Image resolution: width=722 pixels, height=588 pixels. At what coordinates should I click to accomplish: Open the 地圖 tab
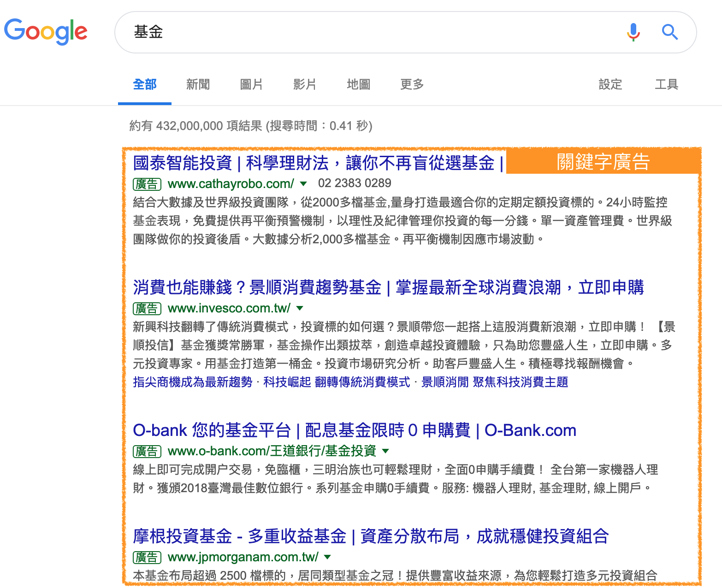pyautogui.click(x=358, y=84)
